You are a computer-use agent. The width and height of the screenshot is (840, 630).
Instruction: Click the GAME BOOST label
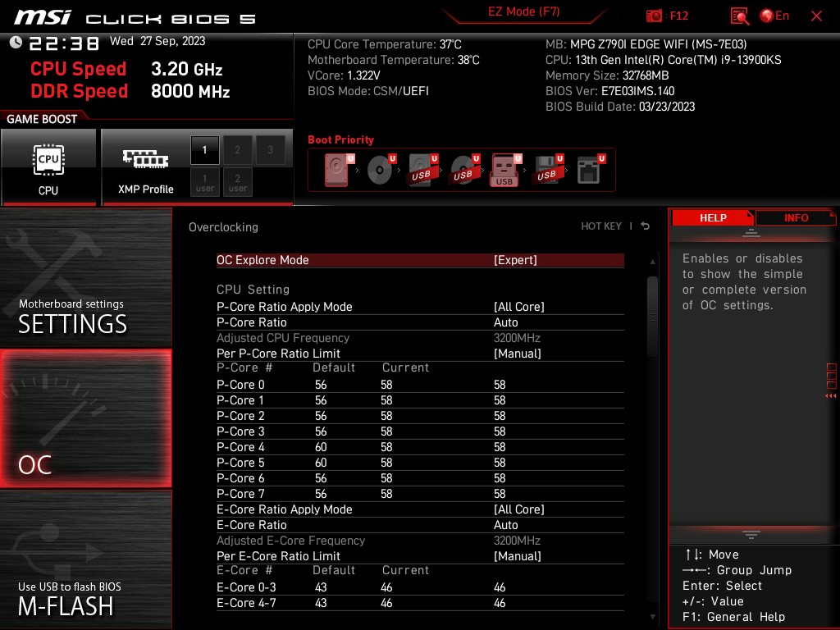(x=42, y=119)
